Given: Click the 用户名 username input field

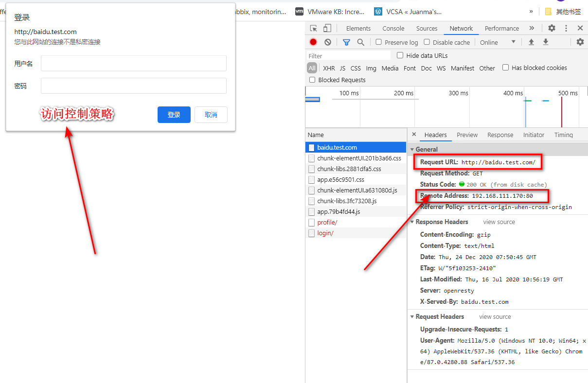Looking at the screenshot, I should pyautogui.click(x=133, y=63).
